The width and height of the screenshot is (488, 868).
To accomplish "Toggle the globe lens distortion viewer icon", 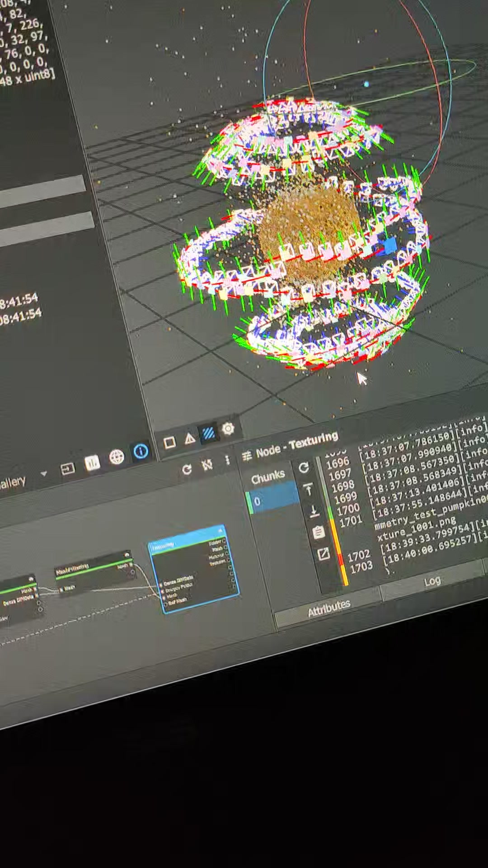I will coord(117,457).
